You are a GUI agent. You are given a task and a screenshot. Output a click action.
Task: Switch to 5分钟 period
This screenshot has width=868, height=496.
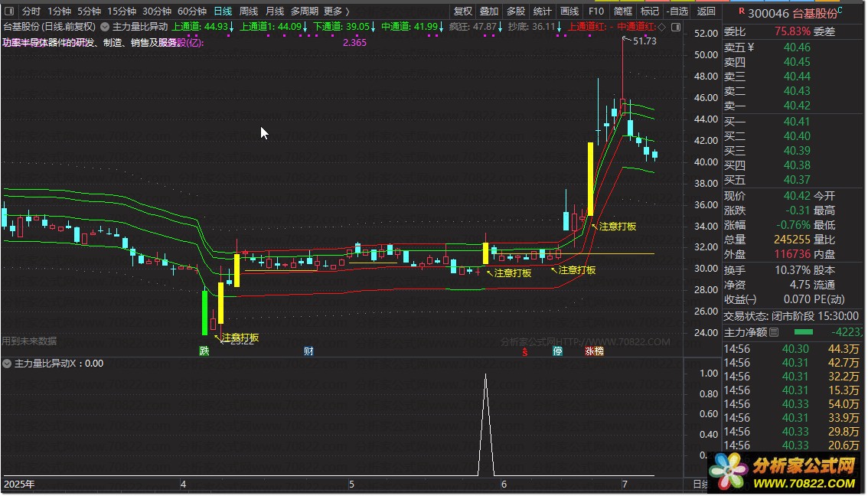tap(89, 11)
